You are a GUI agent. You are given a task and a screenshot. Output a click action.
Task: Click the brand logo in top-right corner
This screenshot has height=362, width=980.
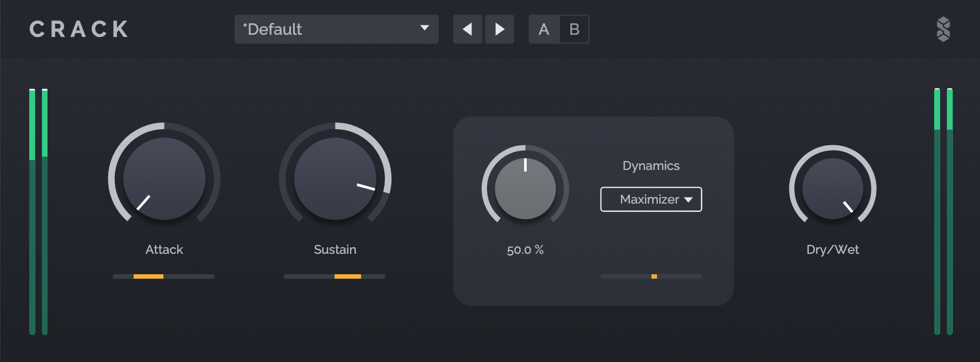pos(943,29)
